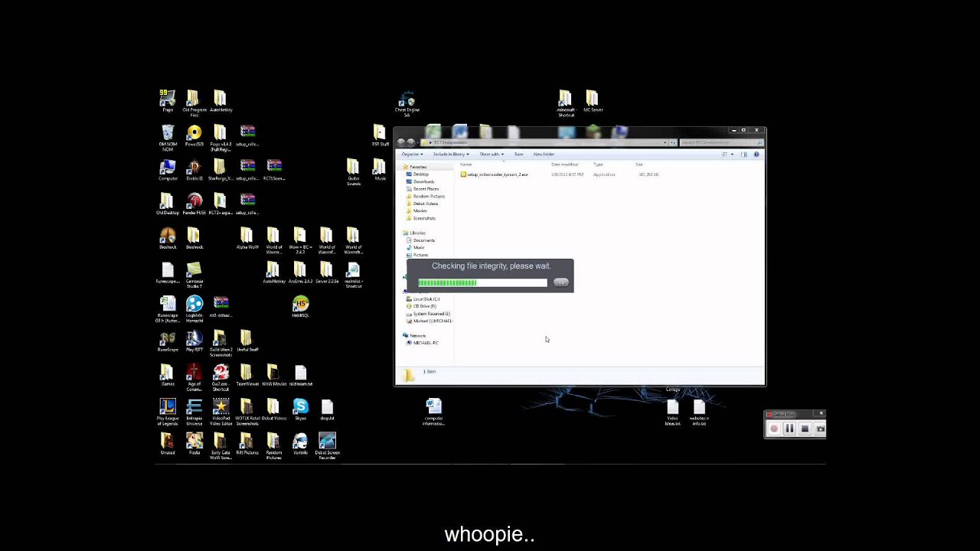This screenshot has height=551, width=980.
Task: Open the Fraps desktop icon
Action: click(x=168, y=99)
